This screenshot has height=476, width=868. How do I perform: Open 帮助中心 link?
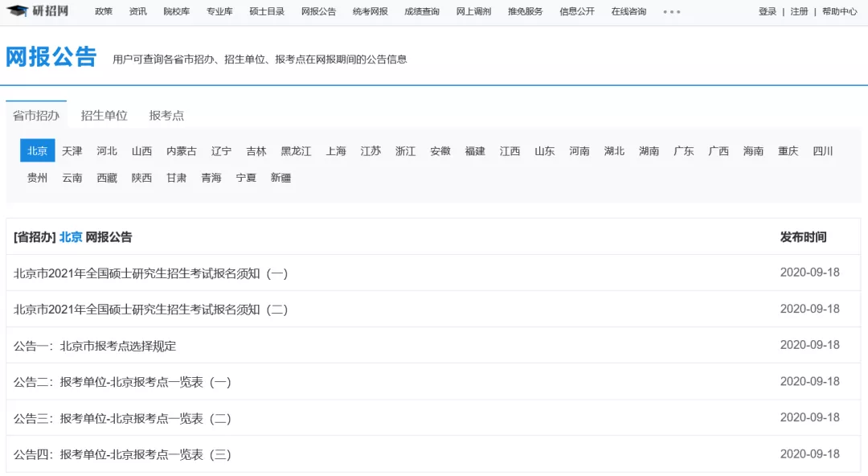839,11
